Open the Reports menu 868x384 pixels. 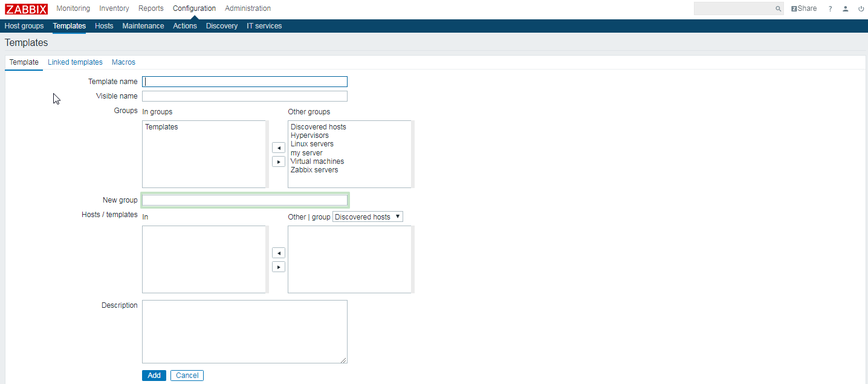click(151, 8)
